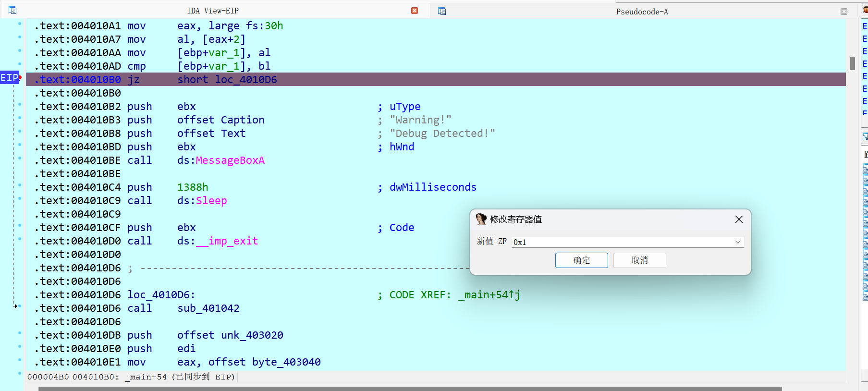Click the IDA View-EIP tab icon
The width and height of the screenshot is (868, 391).
coord(12,10)
